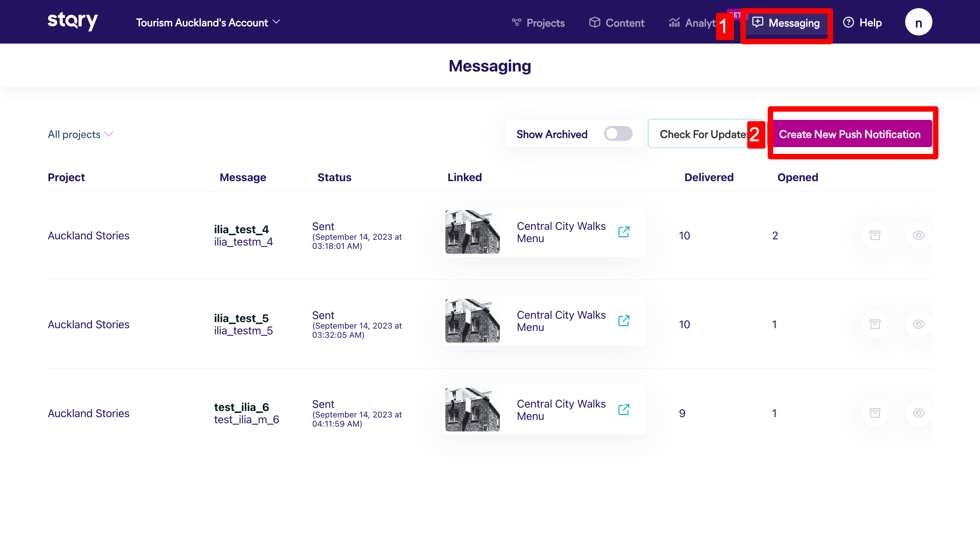The width and height of the screenshot is (980, 555).
Task: Expand the All projects filter dropdown
Action: [80, 134]
